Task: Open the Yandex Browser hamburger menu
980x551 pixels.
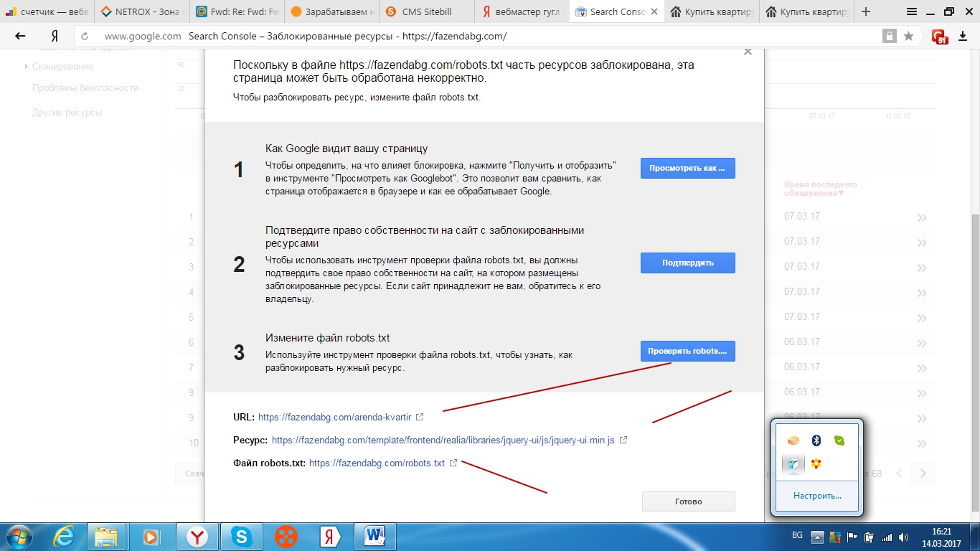Action: coord(911,11)
